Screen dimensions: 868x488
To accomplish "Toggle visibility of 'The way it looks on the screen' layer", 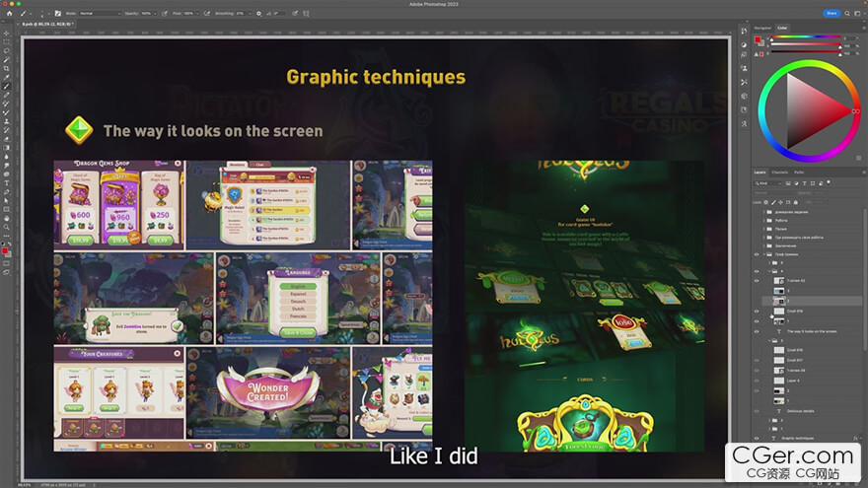I will pyautogui.click(x=757, y=331).
